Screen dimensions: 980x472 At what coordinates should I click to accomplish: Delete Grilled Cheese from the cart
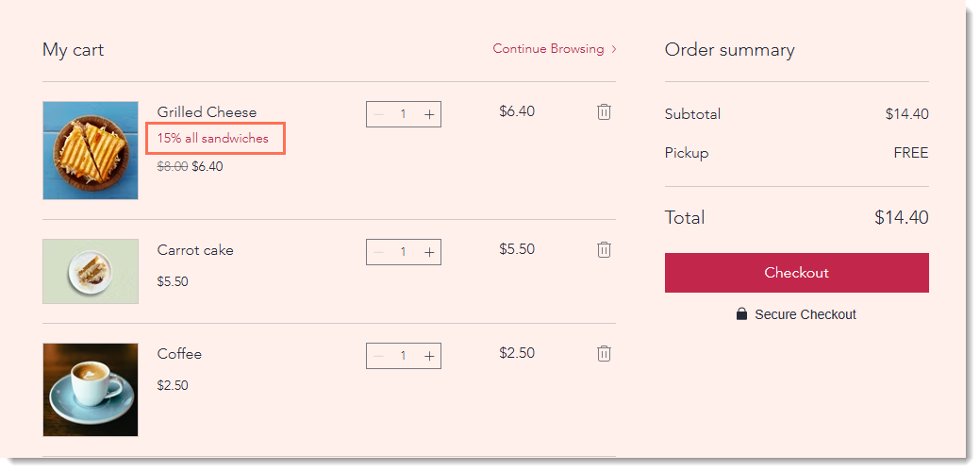tap(604, 111)
